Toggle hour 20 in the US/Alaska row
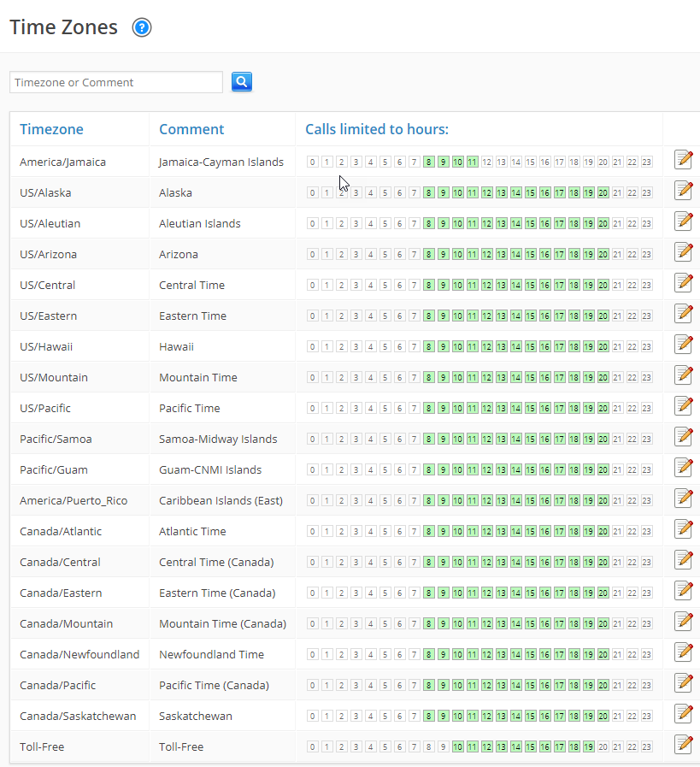This screenshot has height=767, width=700. 603,192
